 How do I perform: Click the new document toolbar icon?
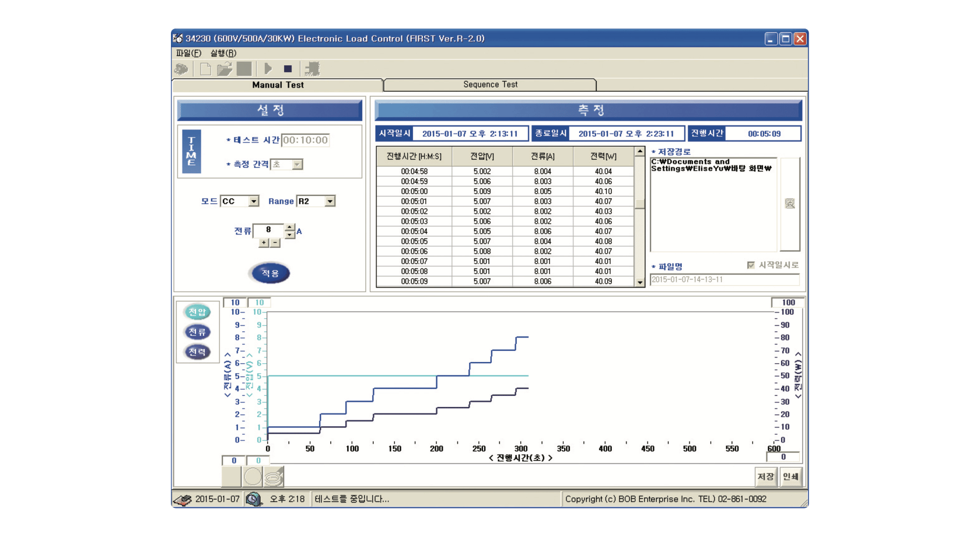click(205, 69)
